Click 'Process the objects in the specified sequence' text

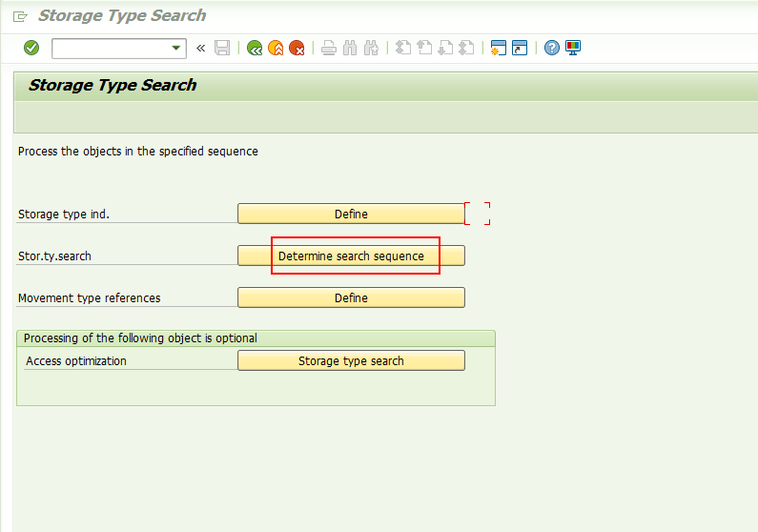click(x=137, y=152)
